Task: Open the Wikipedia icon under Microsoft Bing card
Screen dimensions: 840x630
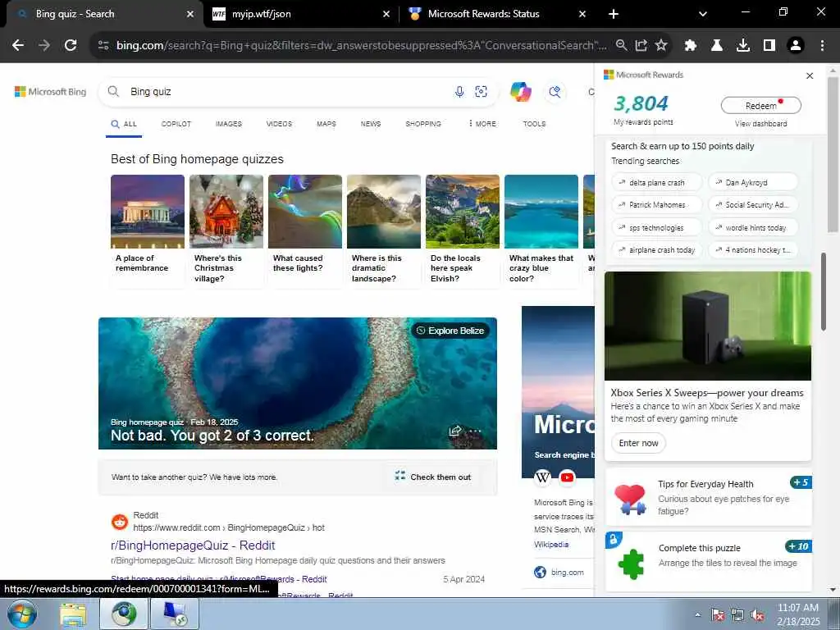Action: click(542, 477)
